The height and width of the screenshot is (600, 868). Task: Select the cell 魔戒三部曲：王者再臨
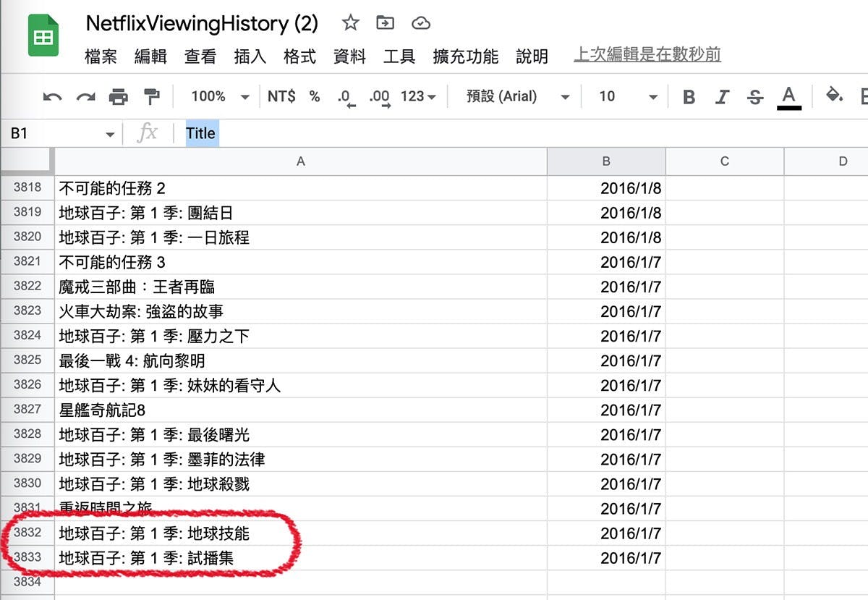[x=301, y=287]
